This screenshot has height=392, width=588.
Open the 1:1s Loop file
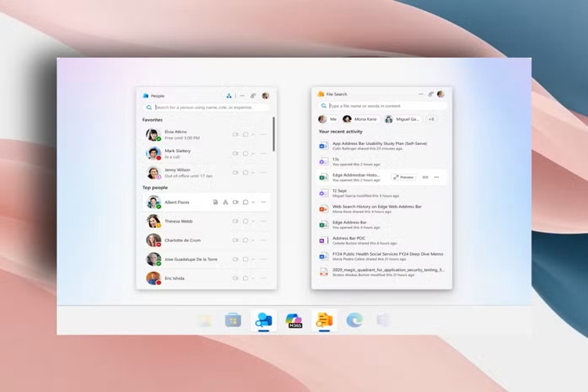click(x=382, y=162)
